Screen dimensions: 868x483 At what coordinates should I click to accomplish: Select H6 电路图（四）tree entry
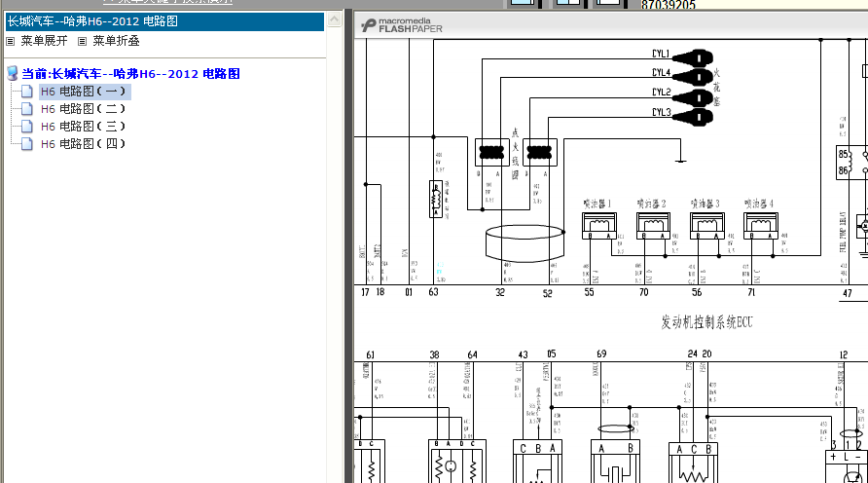pos(83,144)
